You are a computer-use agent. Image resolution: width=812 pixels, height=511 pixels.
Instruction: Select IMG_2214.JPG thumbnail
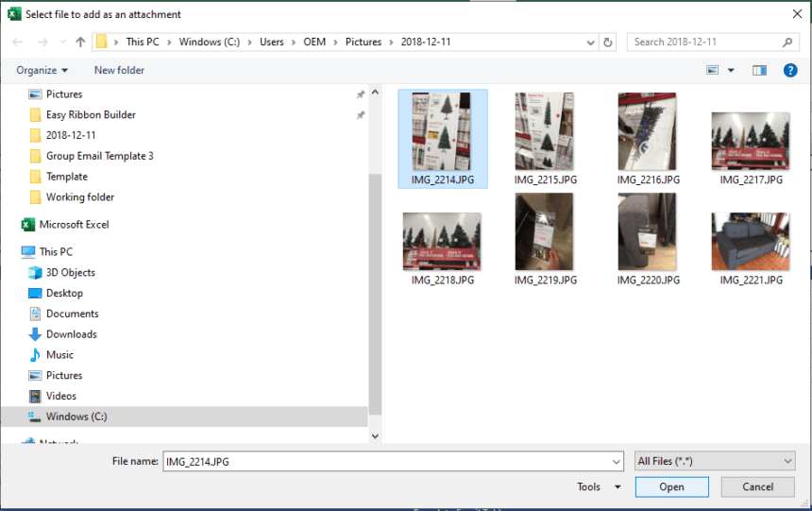pyautogui.click(x=442, y=138)
